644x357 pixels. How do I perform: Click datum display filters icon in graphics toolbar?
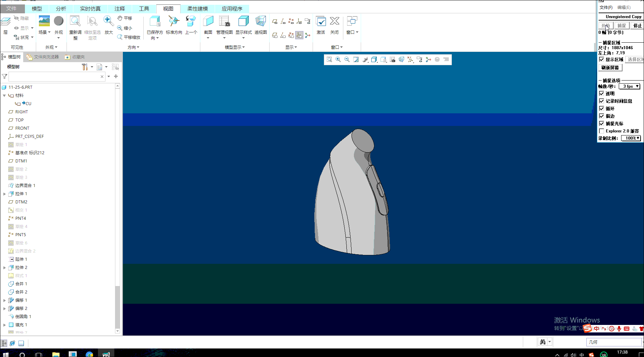[x=410, y=60]
